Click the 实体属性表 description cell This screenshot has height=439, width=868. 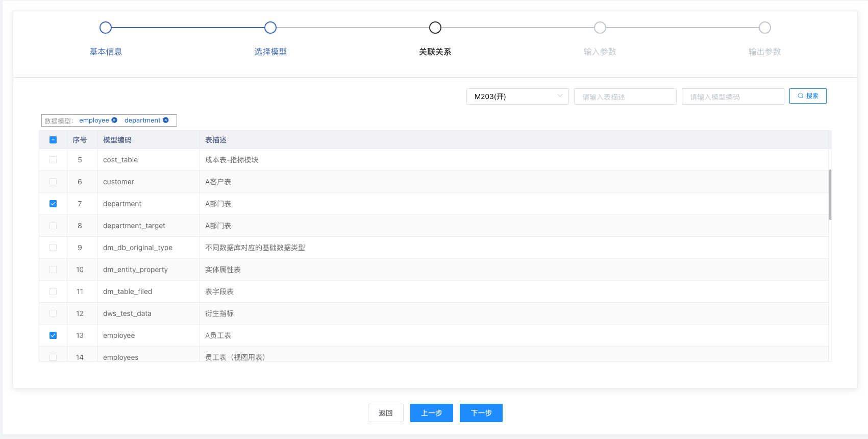pyautogui.click(x=514, y=270)
